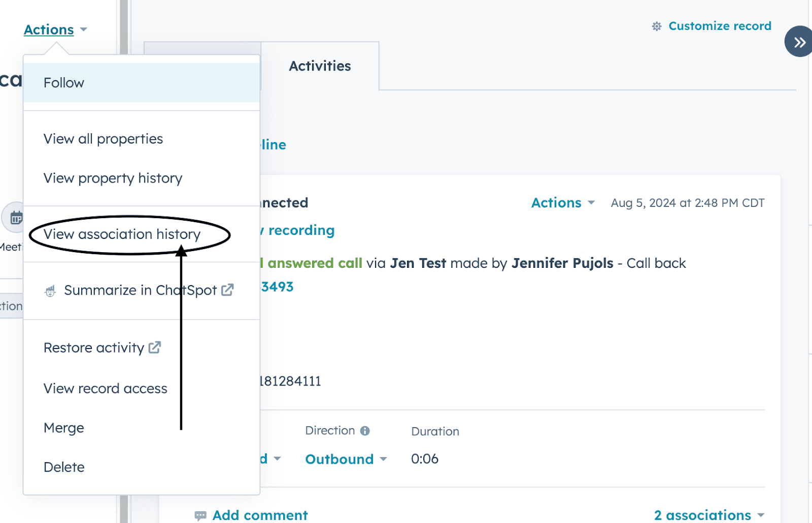Expand the 2 associations dropdown
812x523 pixels.
[x=708, y=515]
